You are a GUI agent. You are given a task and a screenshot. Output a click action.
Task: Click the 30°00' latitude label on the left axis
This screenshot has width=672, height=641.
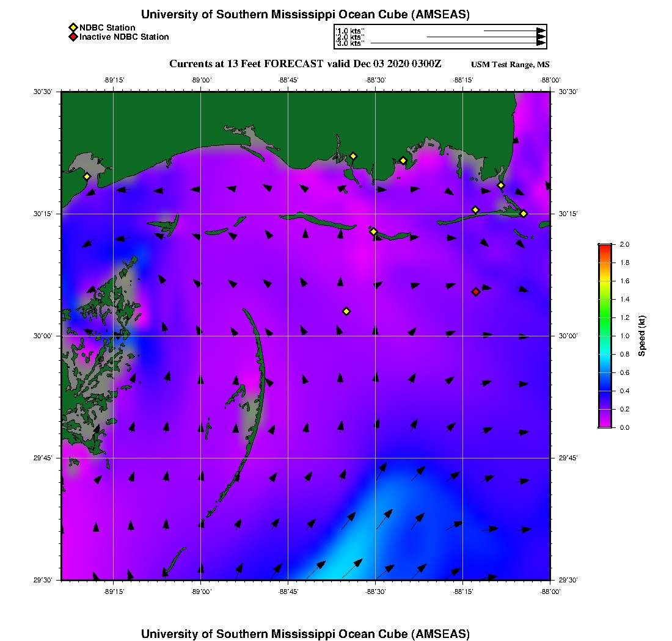tap(43, 336)
